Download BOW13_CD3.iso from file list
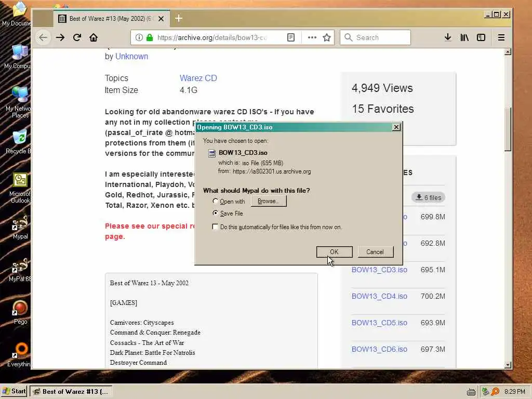 [379, 270]
